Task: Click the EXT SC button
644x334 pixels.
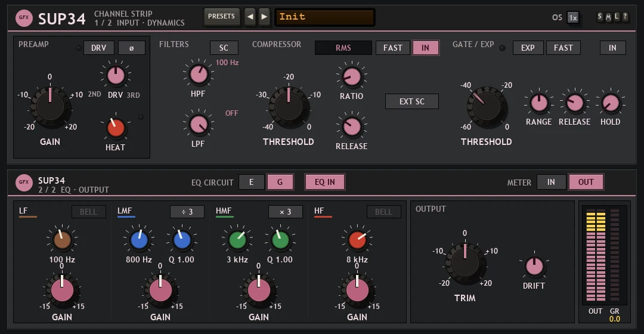Action: tap(412, 101)
